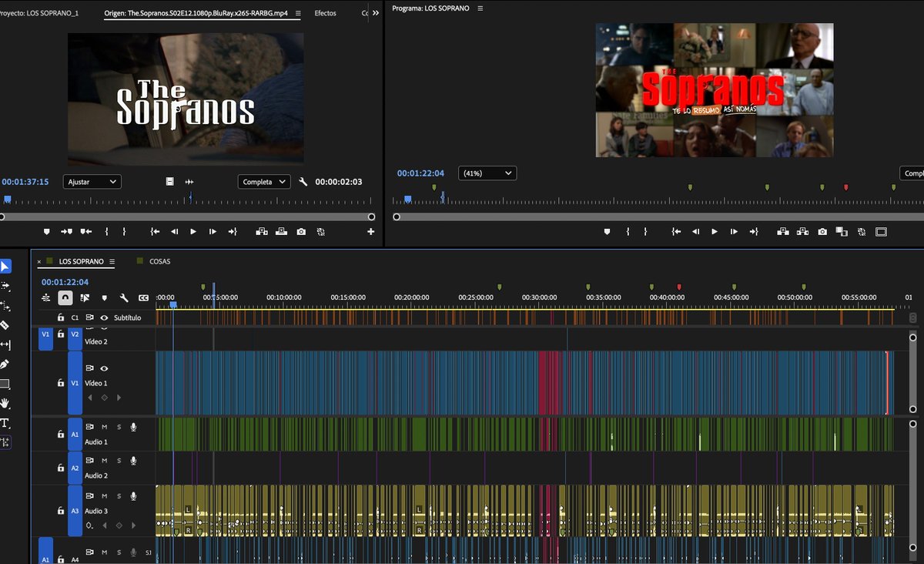Select Proyecto: LOS SOPRANO_1 tab
The height and width of the screenshot is (564, 924).
click(39, 13)
